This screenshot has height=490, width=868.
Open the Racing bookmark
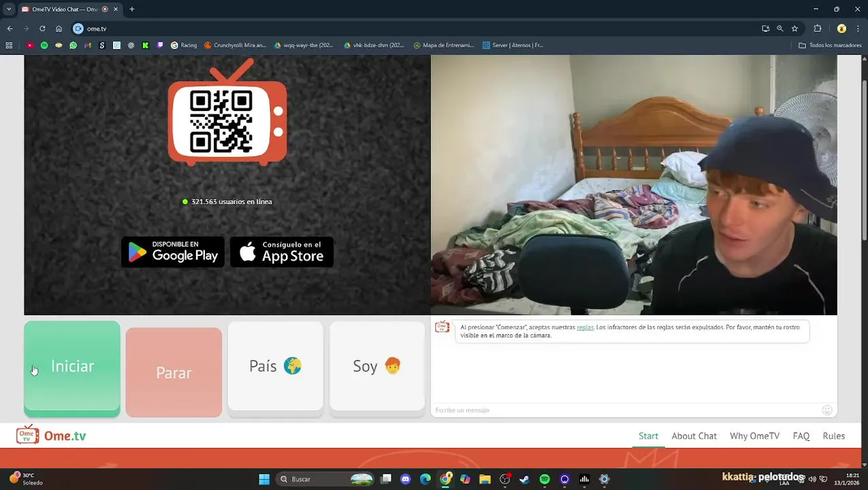coord(184,45)
